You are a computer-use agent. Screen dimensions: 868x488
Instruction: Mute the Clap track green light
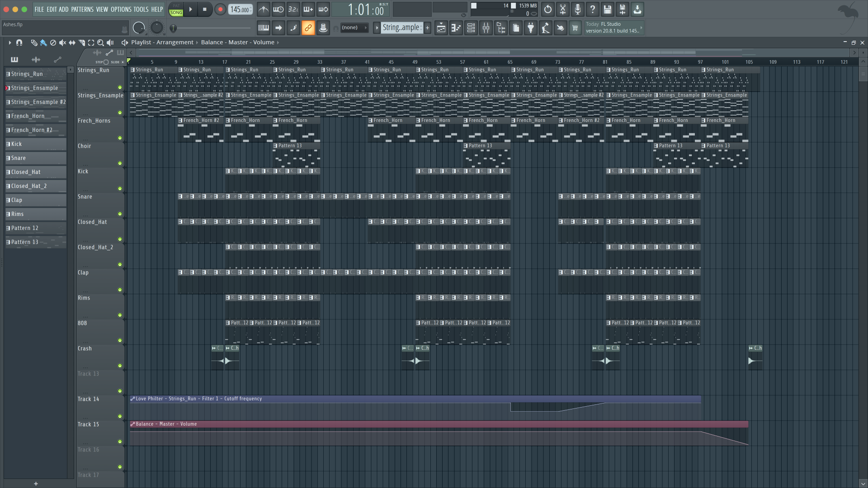pyautogui.click(x=120, y=290)
